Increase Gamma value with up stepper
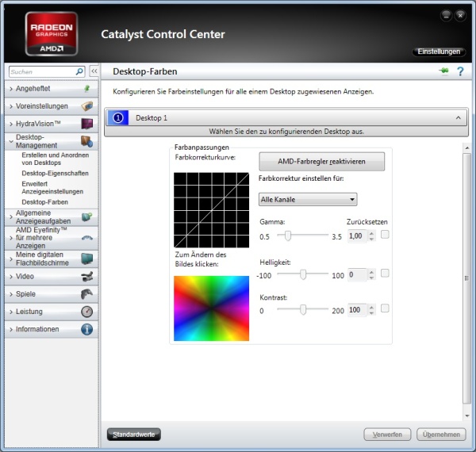This screenshot has width=476, height=452. pyautogui.click(x=371, y=233)
